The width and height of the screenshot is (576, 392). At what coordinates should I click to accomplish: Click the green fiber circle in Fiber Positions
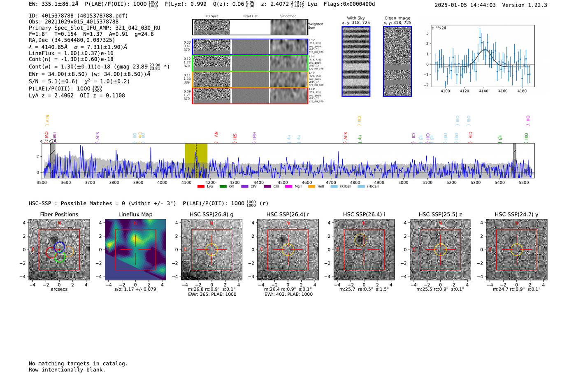60,257
